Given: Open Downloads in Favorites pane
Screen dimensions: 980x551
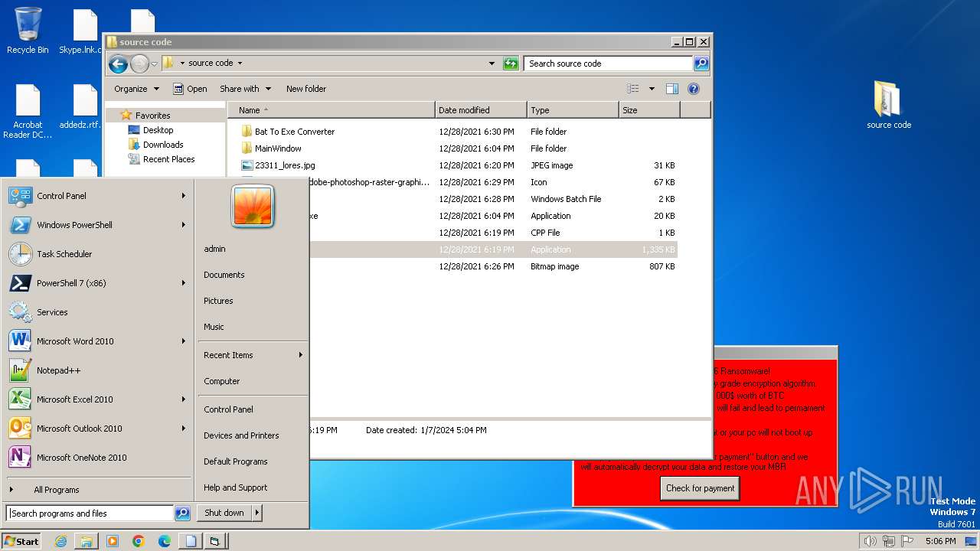Looking at the screenshot, I should click(163, 145).
